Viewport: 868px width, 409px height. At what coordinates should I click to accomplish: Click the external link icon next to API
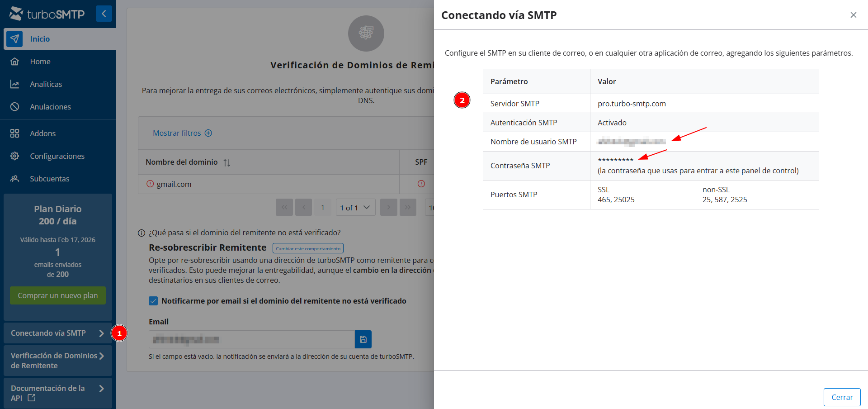[31, 398]
